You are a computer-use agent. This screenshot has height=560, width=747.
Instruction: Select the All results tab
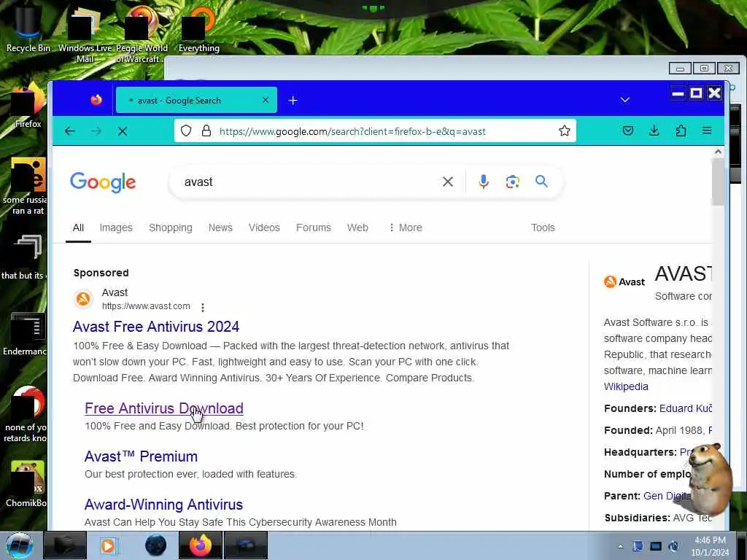[78, 227]
